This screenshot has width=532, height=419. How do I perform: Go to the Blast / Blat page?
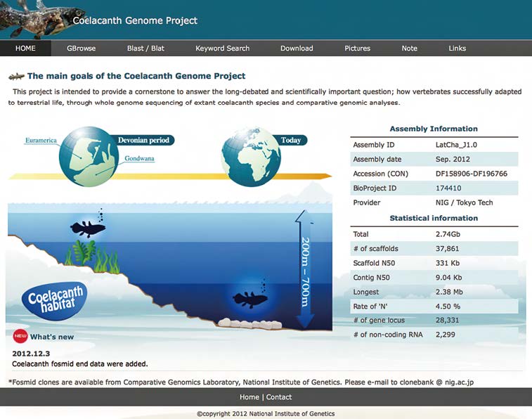[x=145, y=49]
